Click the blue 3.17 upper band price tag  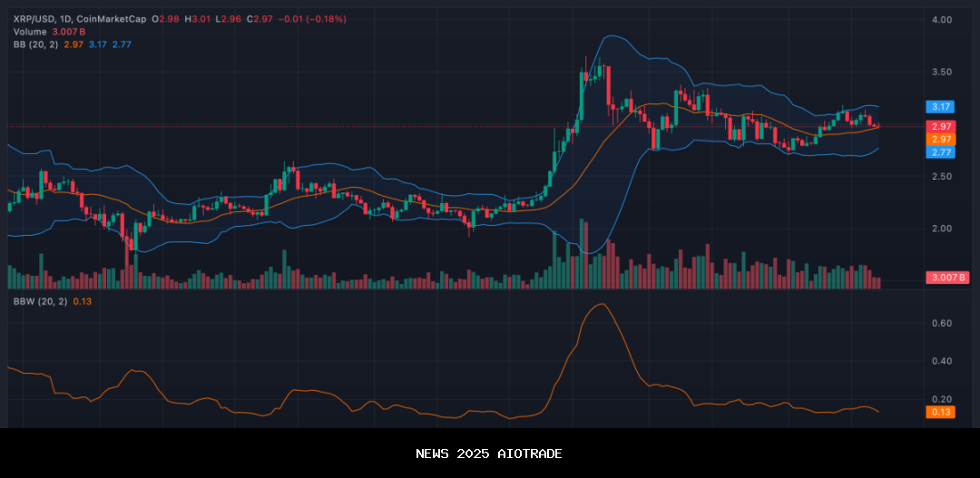[938, 106]
